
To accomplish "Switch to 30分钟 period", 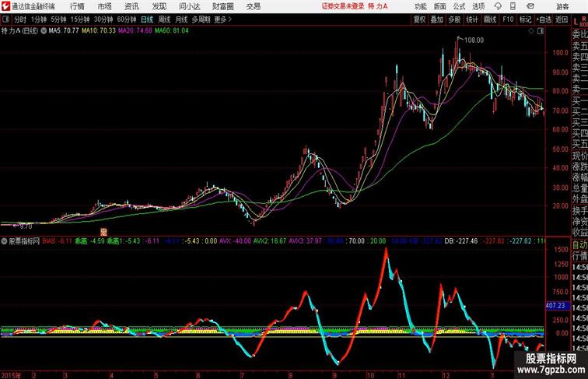I will [103, 19].
